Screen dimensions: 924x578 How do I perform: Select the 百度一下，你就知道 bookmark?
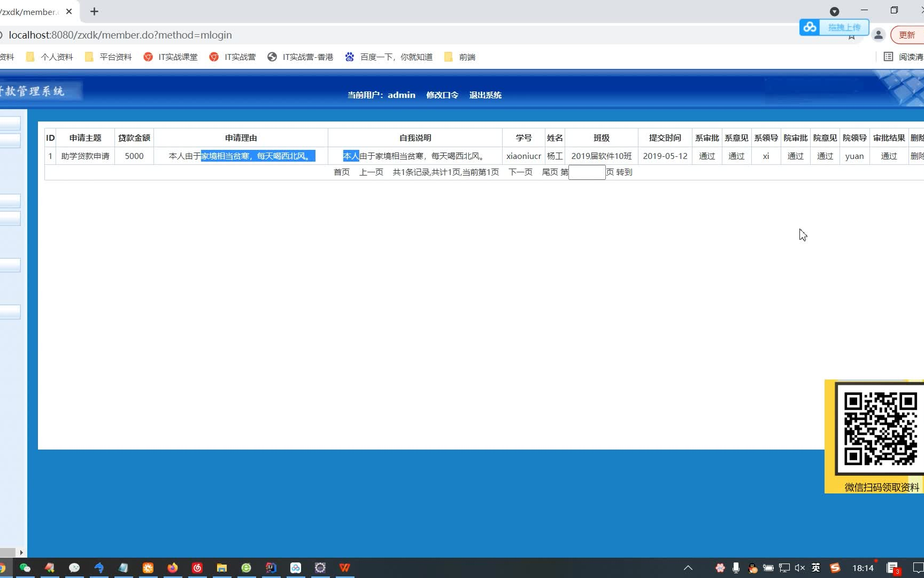tap(396, 56)
